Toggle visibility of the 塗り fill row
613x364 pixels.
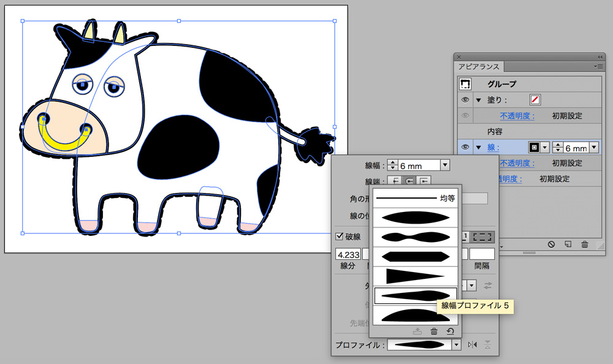pyautogui.click(x=465, y=100)
